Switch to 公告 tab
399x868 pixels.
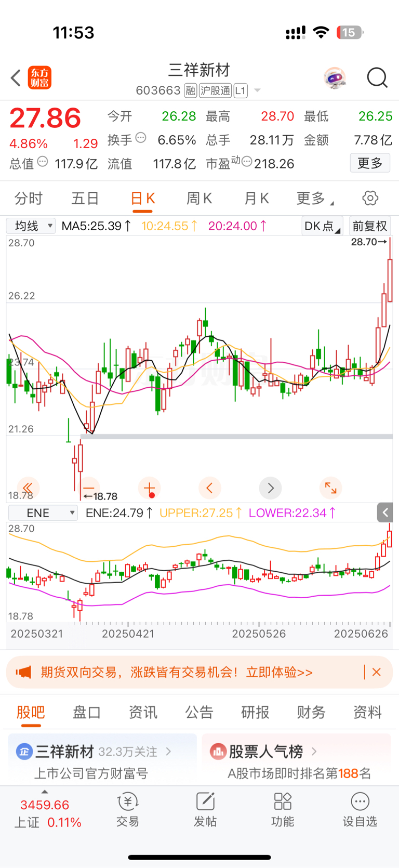[x=199, y=712]
